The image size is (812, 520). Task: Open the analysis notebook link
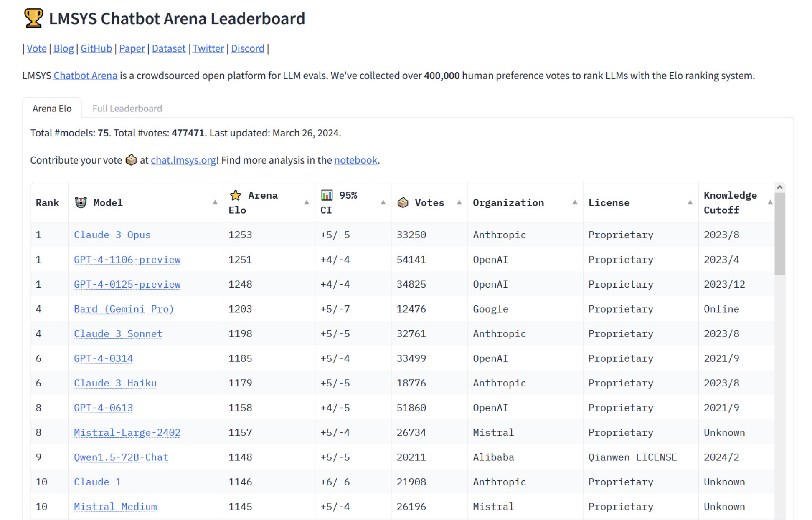click(355, 160)
